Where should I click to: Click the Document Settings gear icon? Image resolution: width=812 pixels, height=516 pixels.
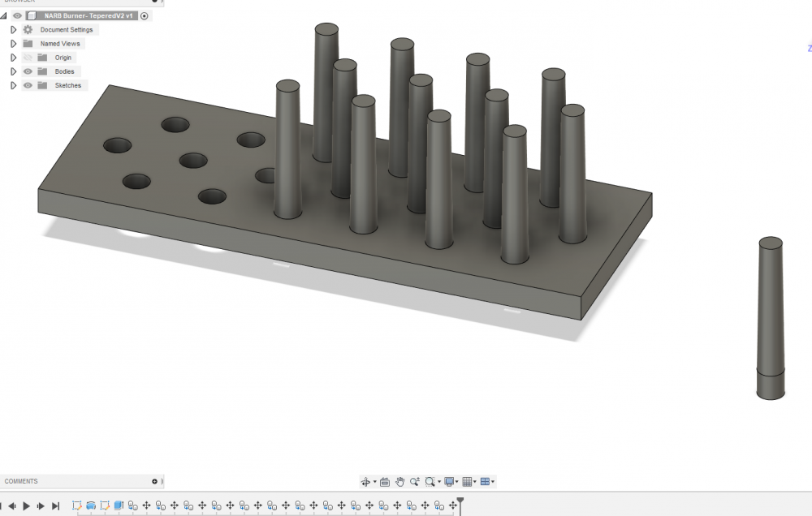pos(28,29)
